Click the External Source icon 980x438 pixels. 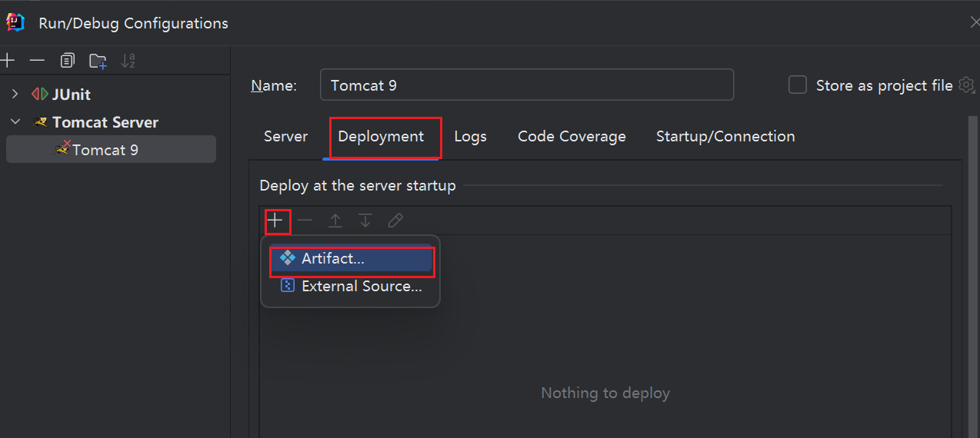tap(288, 286)
